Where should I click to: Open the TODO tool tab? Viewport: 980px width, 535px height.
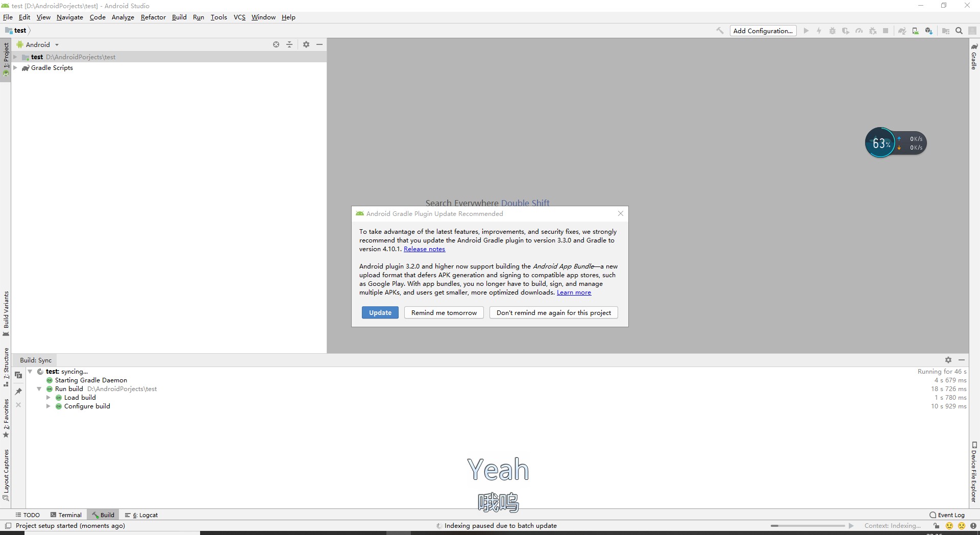28,515
